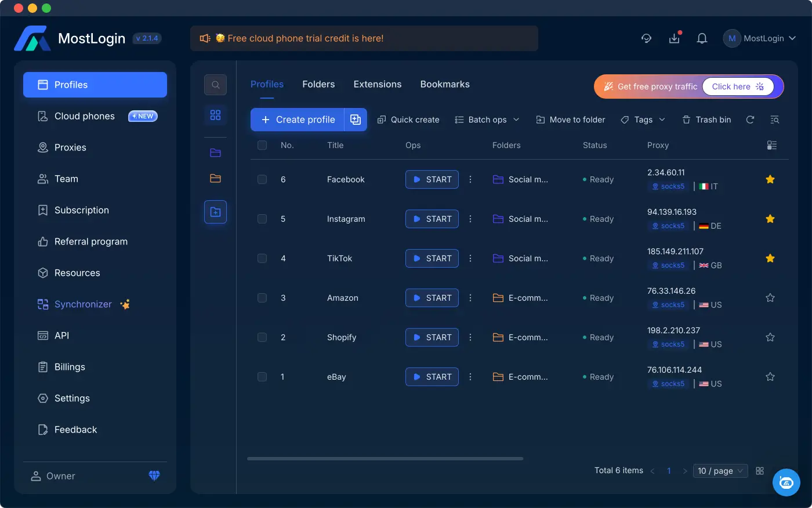Select the all-profiles grid icon
The image size is (812, 508).
tap(215, 115)
